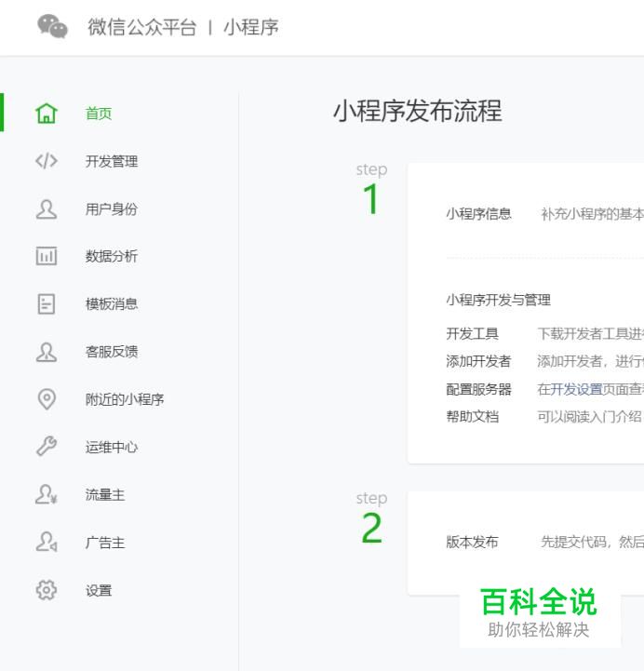Click the 小程序信息 row label
This screenshot has width=644, height=671.
coord(479,213)
